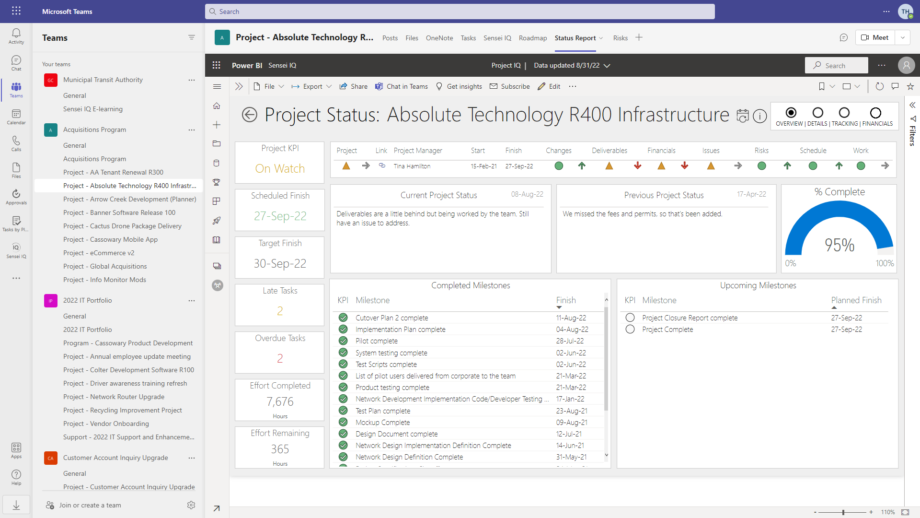
Task: Click the calendar icon beside the report title
Action: click(743, 116)
